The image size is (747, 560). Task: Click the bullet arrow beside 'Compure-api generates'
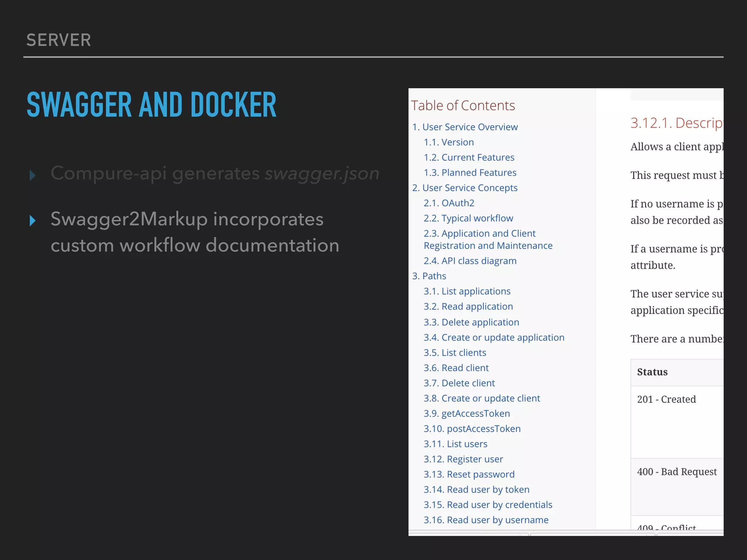point(32,175)
